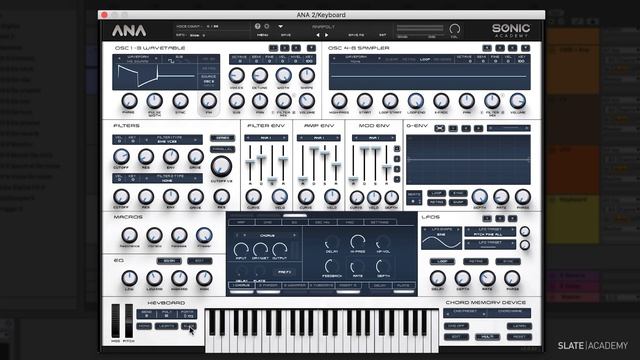Go to previous preset with left arrow
The height and width of the screenshot is (360, 640).
(x=318, y=35)
